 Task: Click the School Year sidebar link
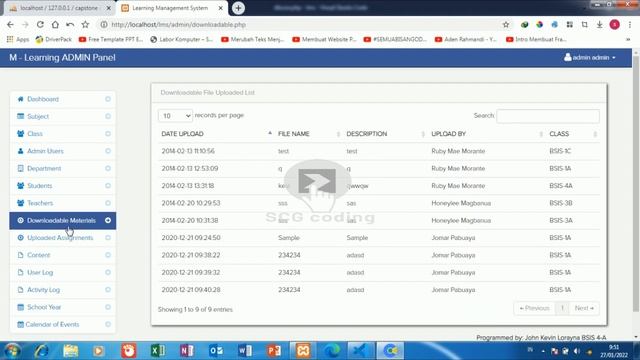62,307
